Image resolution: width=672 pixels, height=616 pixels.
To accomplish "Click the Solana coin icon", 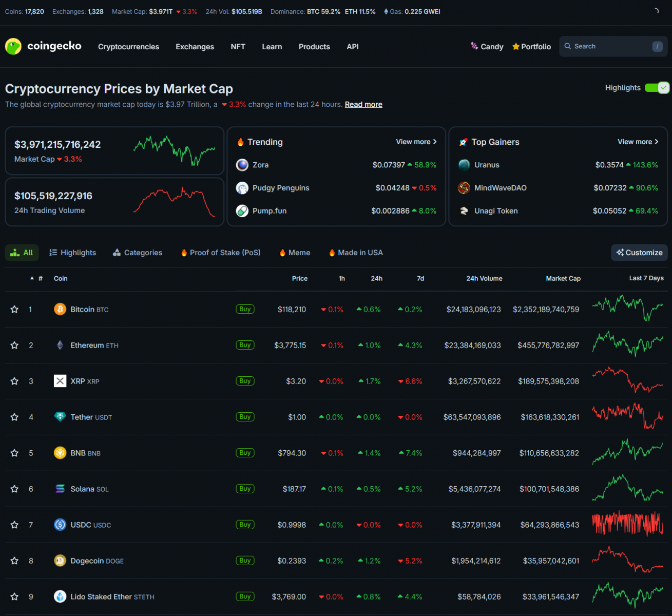I will (x=60, y=489).
